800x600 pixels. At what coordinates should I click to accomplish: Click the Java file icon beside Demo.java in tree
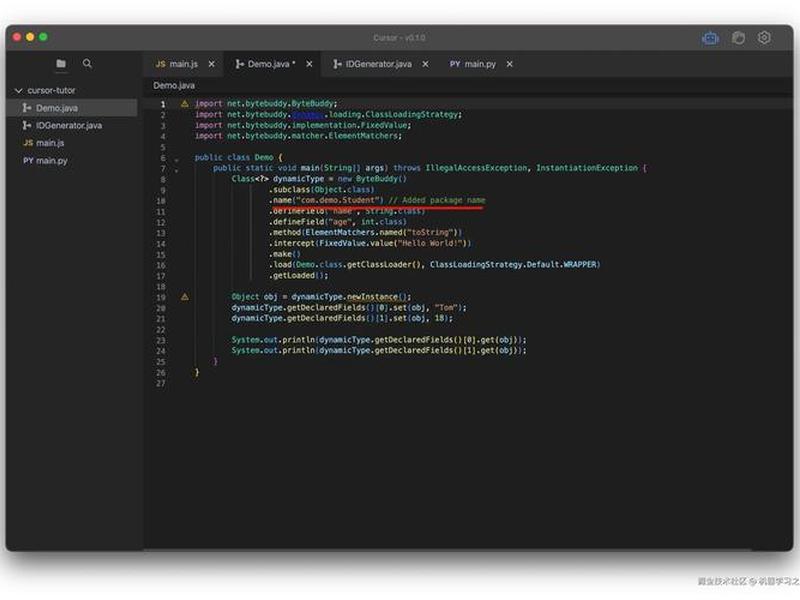point(27,108)
